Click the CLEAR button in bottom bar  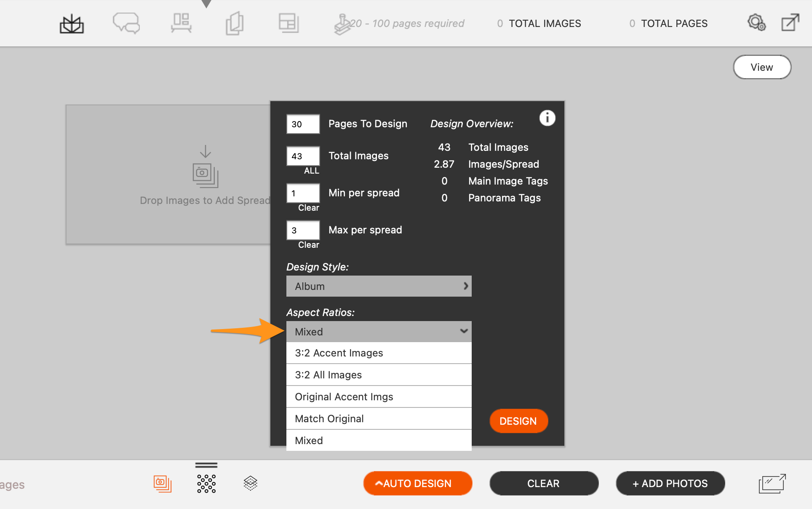click(544, 483)
